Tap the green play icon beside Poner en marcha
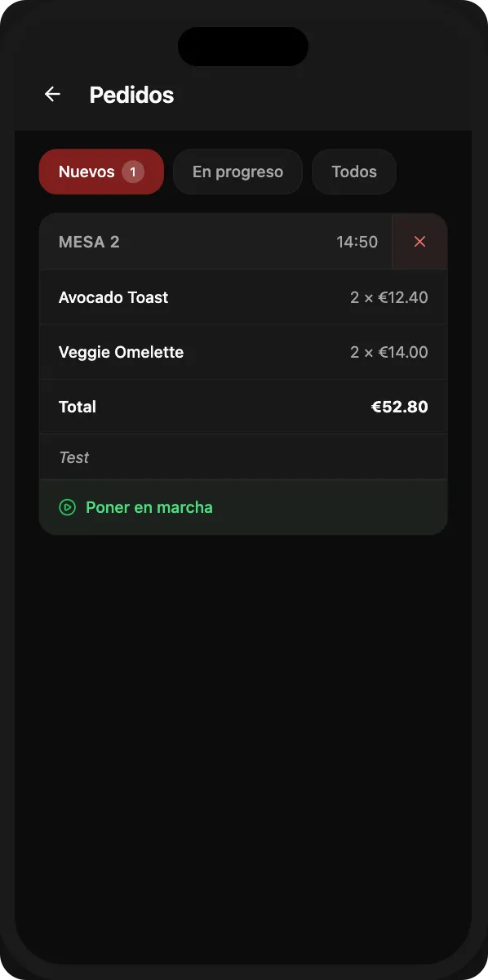This screenshot has height=980, width=488. pyautogui.click(x=67, y=507)
